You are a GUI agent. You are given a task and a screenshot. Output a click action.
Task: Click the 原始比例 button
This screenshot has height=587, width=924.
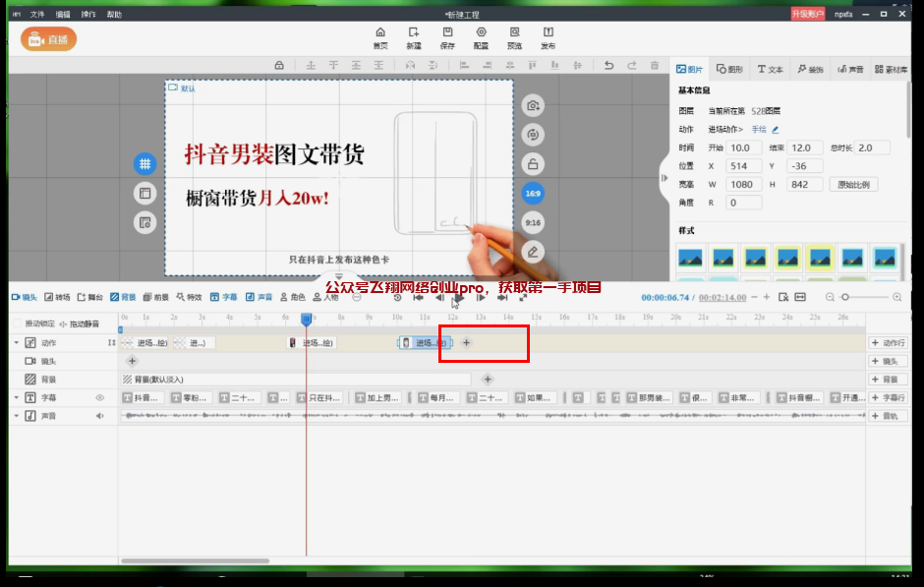pyautogui.click(x=853, y=185)
